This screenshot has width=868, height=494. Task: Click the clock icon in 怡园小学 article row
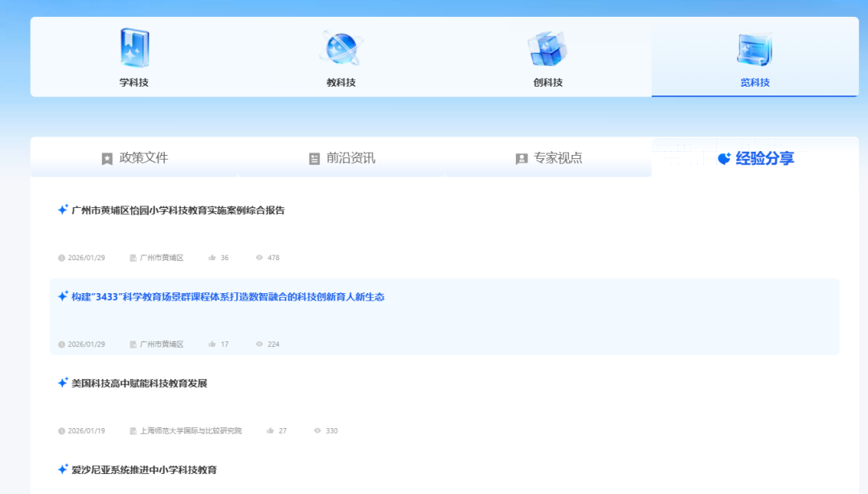pos(61,258)
